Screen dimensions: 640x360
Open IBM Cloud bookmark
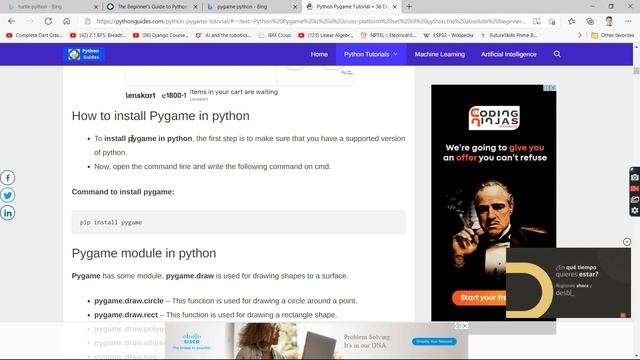[x=275, y=36]
